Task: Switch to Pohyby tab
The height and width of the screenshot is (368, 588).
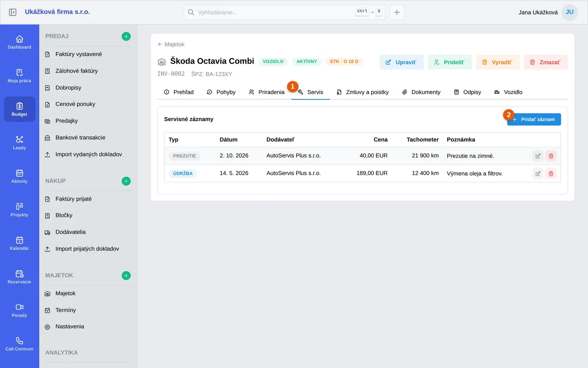Action: coord(221,92)
